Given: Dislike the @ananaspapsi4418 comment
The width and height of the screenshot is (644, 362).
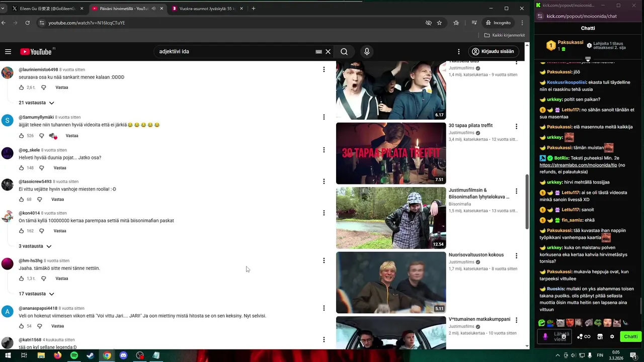Looking at the screenshot, I should (40, 326).
